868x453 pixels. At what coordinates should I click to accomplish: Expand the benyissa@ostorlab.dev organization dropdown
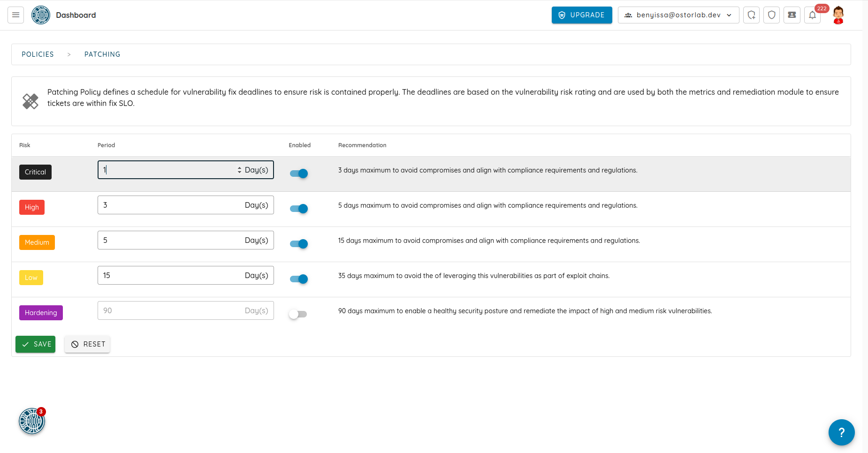pos(678,15)
